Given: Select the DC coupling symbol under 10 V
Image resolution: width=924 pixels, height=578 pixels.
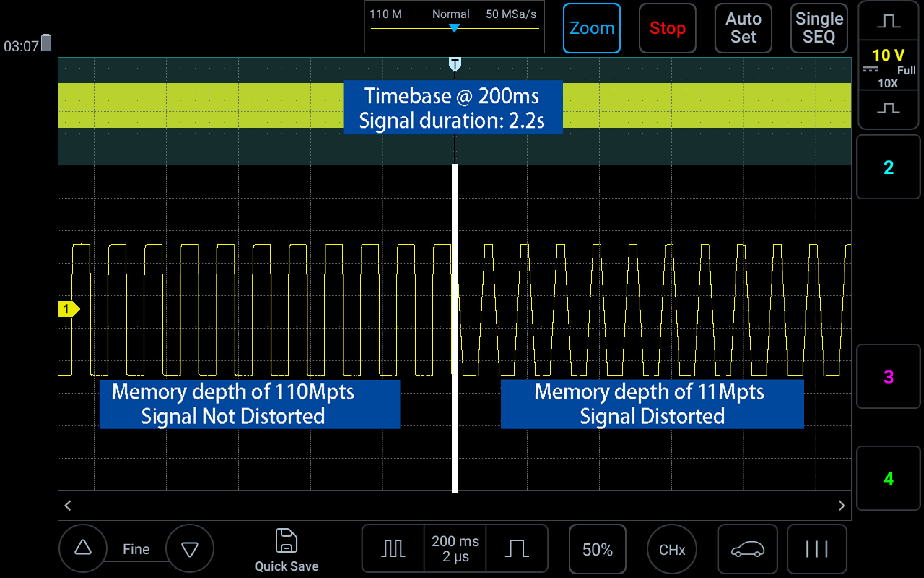Looking at the screenshot, I should click(x=870, y=70).
